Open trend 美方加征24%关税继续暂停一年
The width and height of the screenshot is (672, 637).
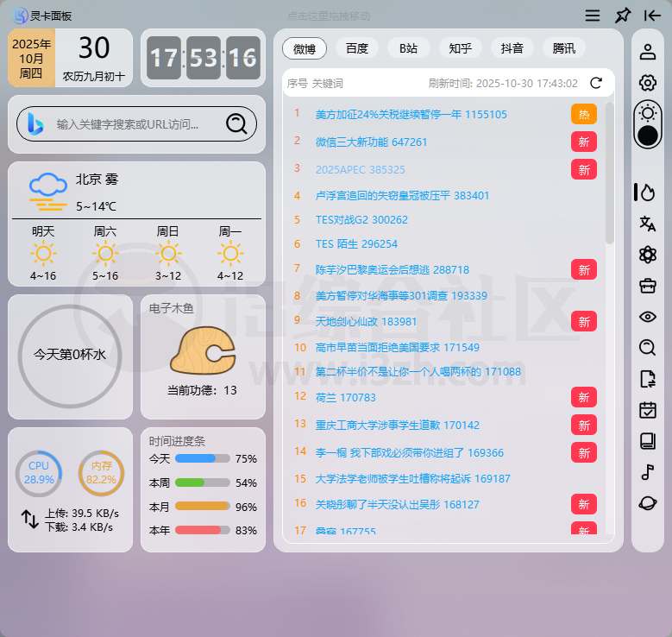coord(411,115)
